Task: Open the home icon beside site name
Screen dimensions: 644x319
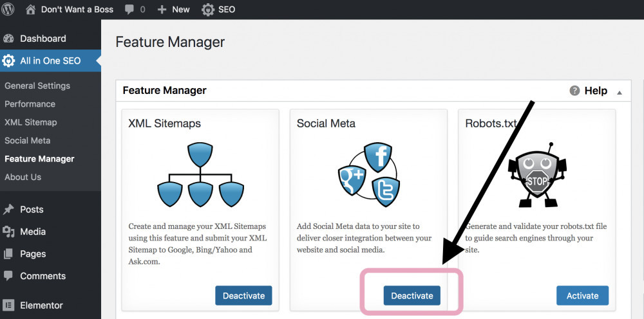Action: click(x=30, y=10)
